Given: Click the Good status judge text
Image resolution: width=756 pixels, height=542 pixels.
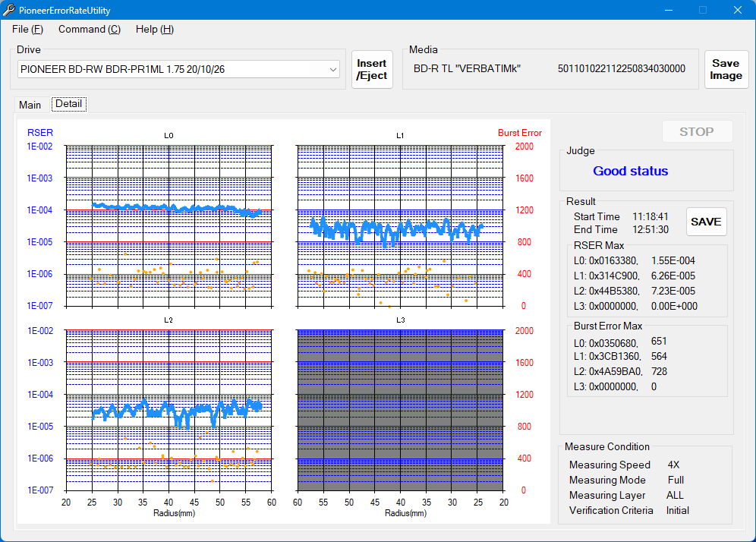Looking at the screenshot, I should point(630,172).
